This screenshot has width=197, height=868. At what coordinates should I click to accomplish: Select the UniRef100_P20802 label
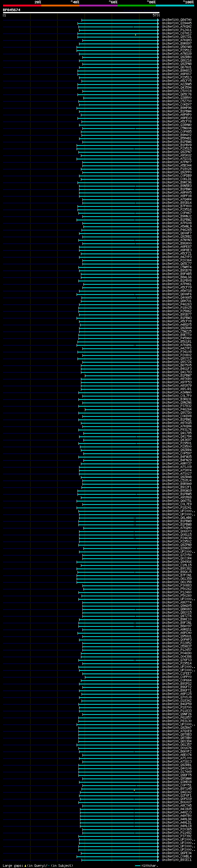(x=177, y=355)
